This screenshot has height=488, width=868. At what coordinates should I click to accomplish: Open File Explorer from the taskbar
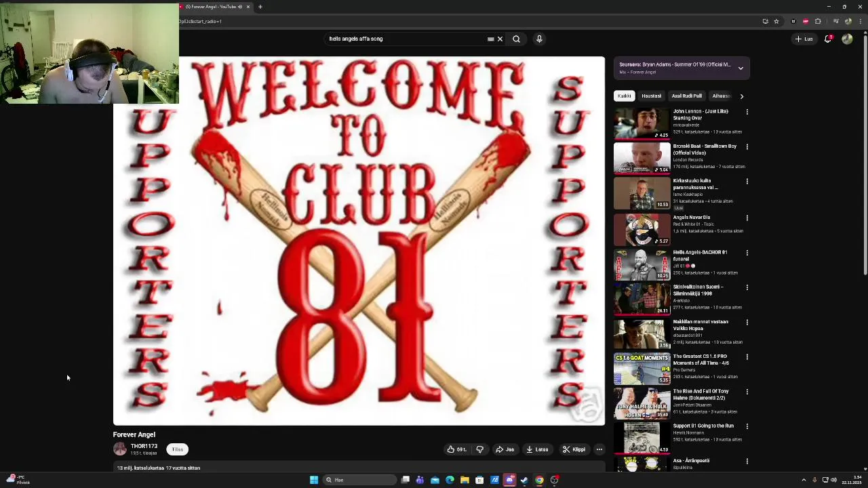(x=465, y=480)
